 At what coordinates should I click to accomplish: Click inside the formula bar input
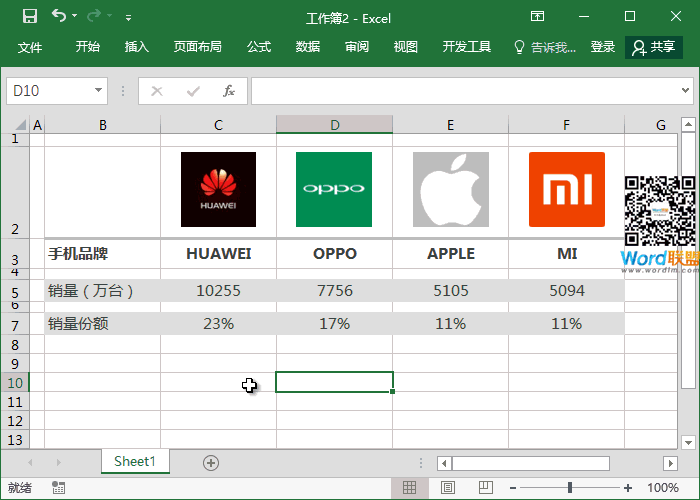[x=464, y=91]
